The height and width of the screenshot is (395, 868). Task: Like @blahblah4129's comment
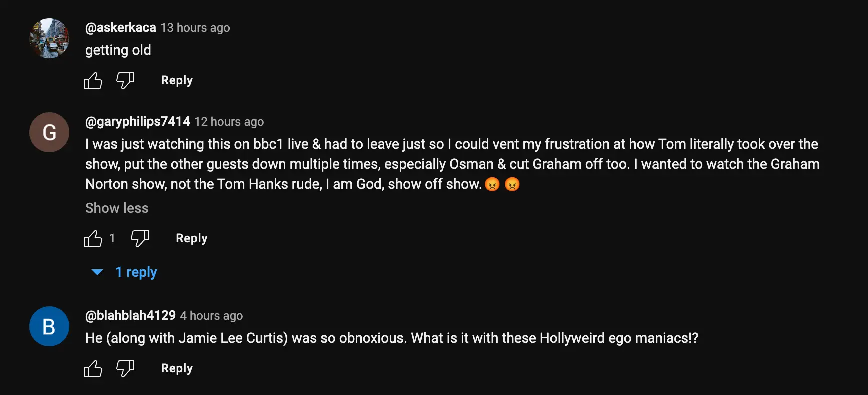click(x=93, y=368)
